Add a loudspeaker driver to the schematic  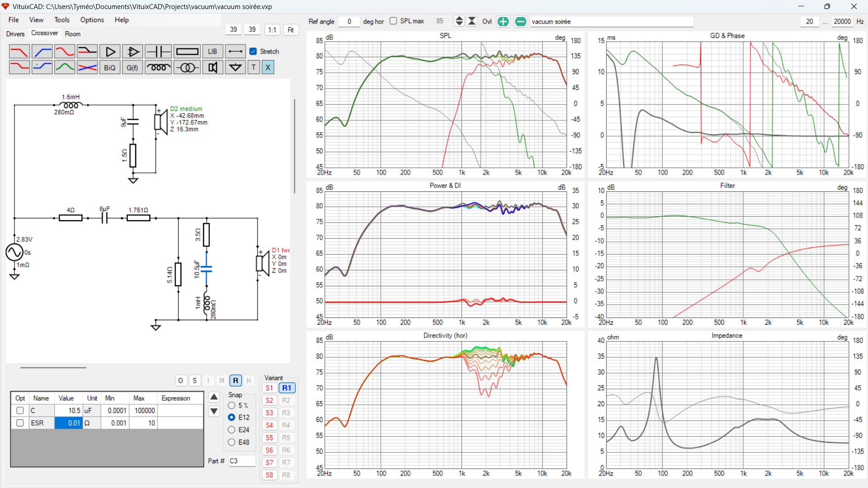(213, 67)
